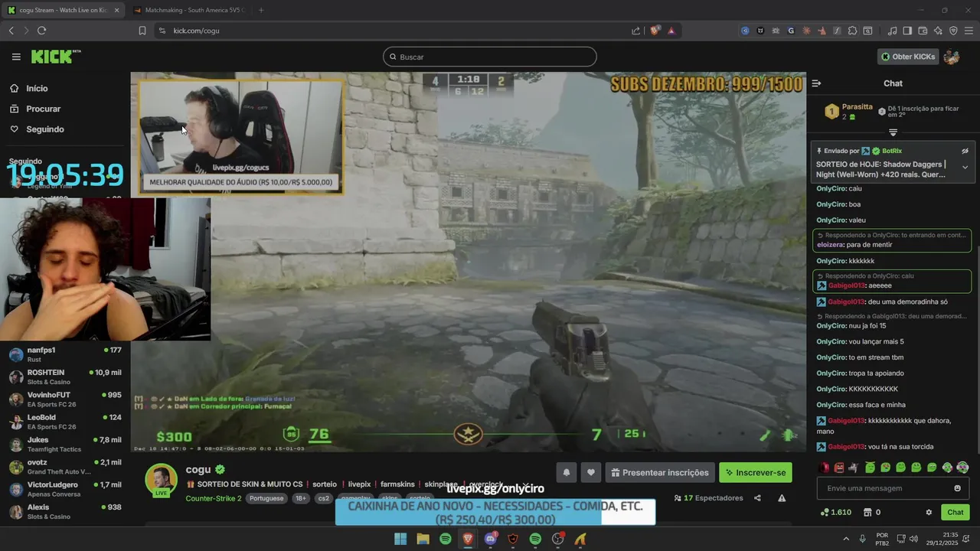Viewport: 980px width, 551px height.
Task: Follow channel with heart button
Action: [590, 472]
